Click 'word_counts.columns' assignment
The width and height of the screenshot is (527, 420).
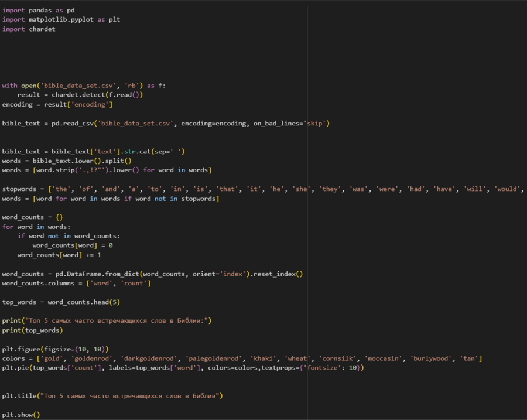pyautogui.click(x=38, y=283)
